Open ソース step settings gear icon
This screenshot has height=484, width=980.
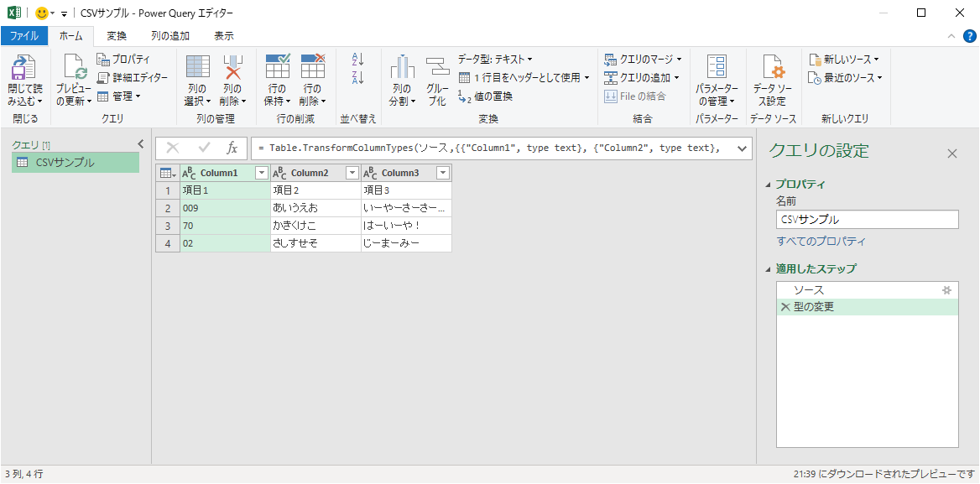(x=946, y=289)
